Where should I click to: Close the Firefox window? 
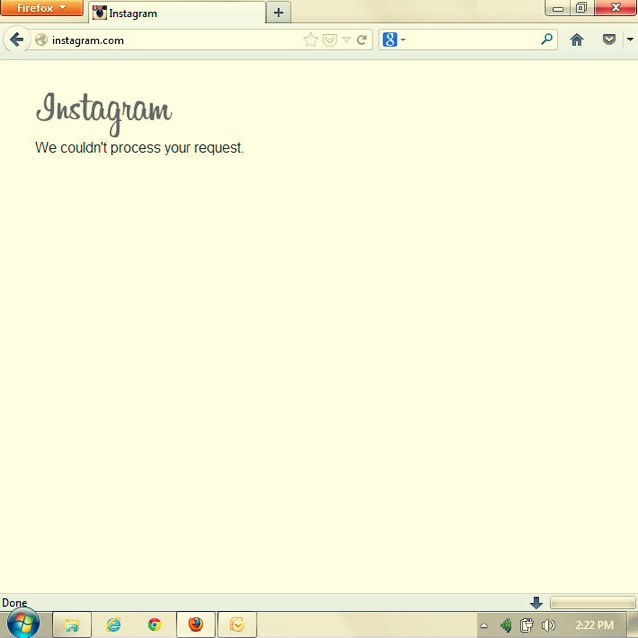616,8
